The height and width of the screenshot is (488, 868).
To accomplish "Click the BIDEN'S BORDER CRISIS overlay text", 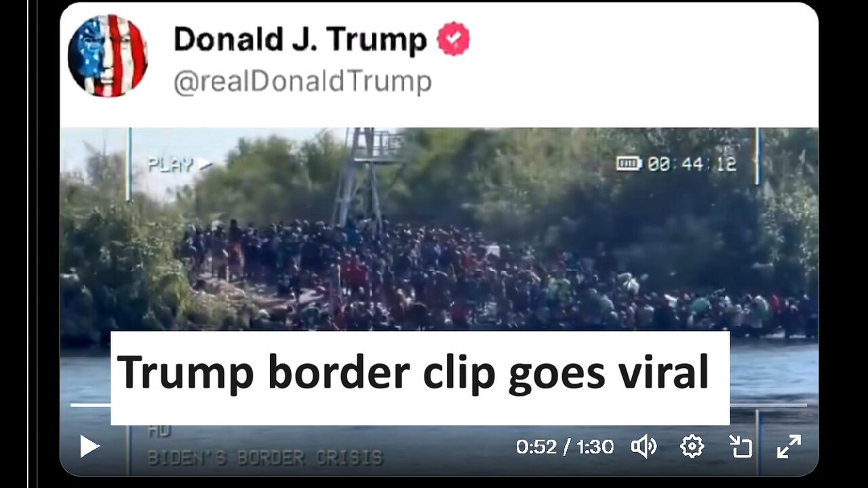I will pyautogui.click(x=265, y=457).
